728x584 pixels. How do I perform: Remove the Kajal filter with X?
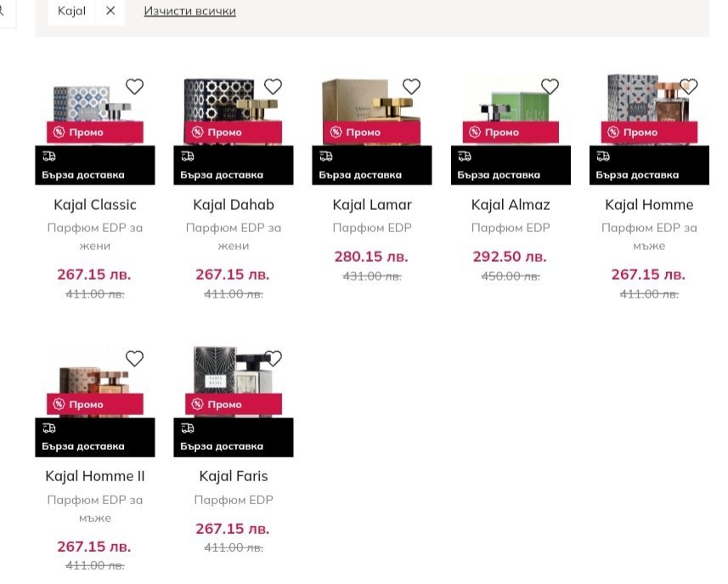(x=110, y=11)
